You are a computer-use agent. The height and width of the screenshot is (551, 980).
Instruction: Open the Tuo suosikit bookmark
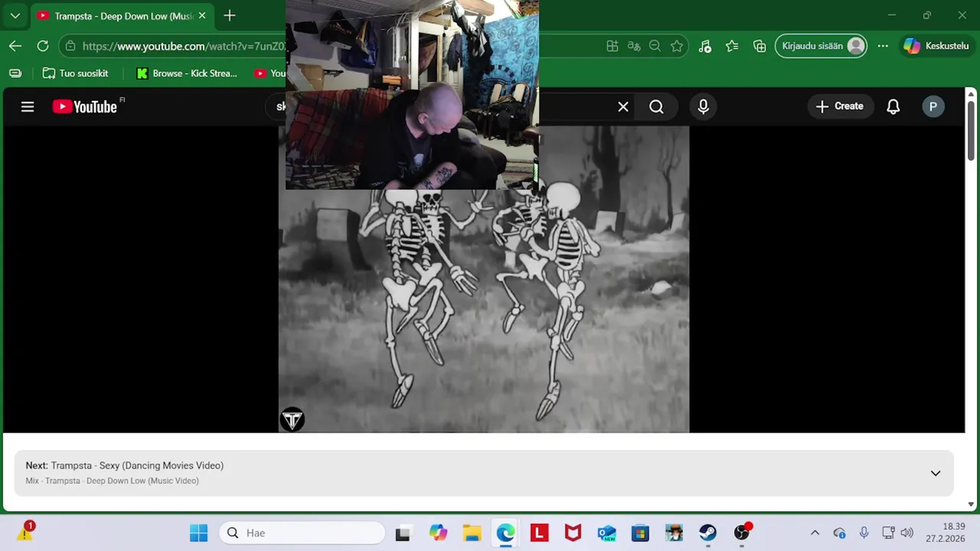click(x=75, y=73)
